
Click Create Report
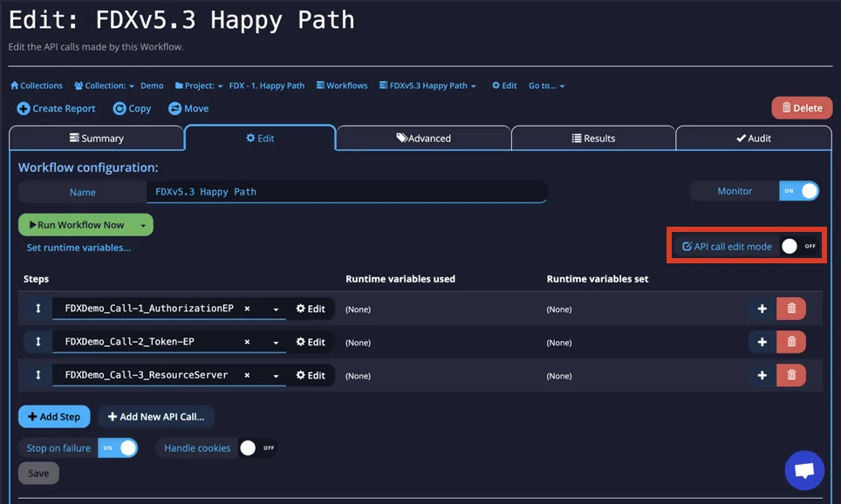pos(57,108)
